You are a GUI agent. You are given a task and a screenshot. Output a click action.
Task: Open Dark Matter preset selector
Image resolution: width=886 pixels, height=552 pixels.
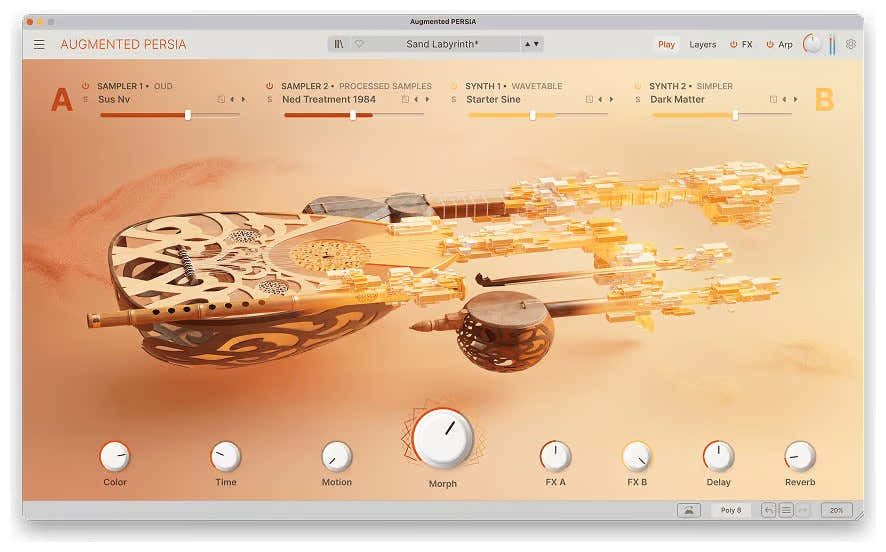click(677, 99)
